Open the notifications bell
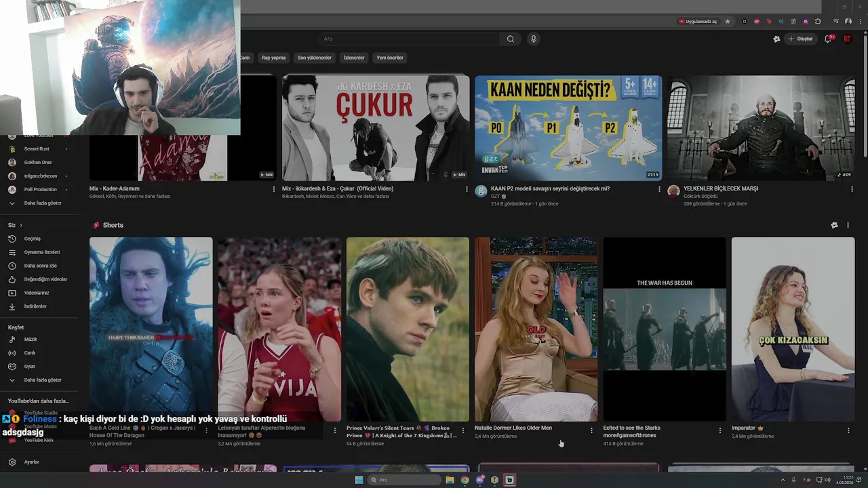868x488 pixels. point(828,39)
